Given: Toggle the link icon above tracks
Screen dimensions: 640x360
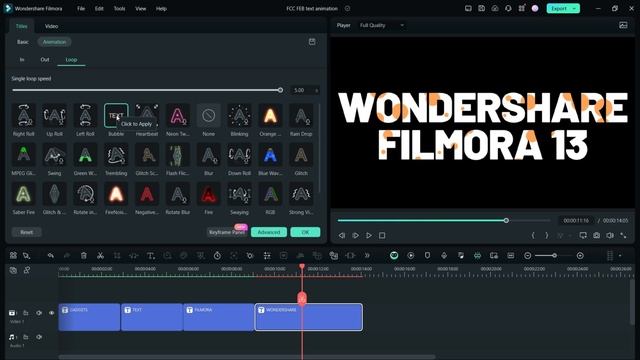Looking at the screenshot, I should (27, 270).
